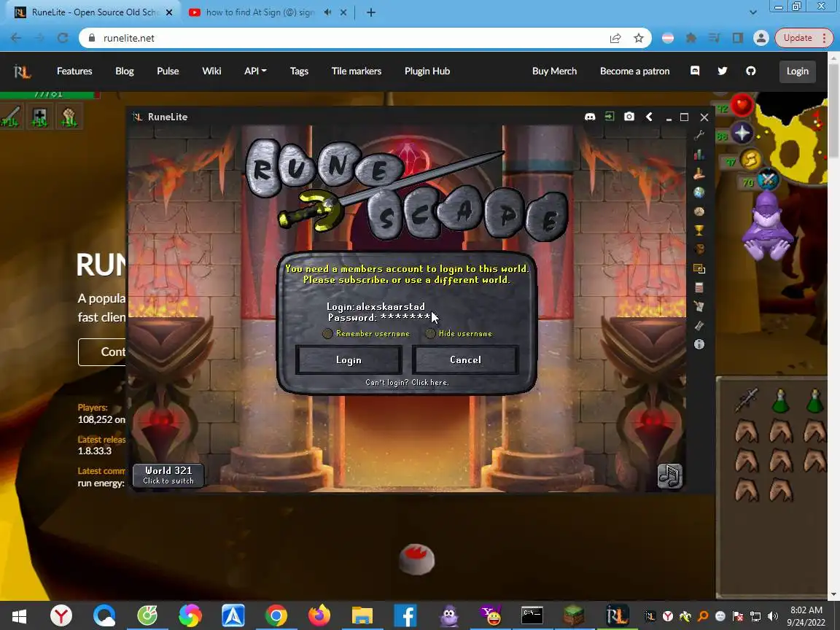Open RuneLite from taskbar
840x630 pixels.
coord(616,615)
